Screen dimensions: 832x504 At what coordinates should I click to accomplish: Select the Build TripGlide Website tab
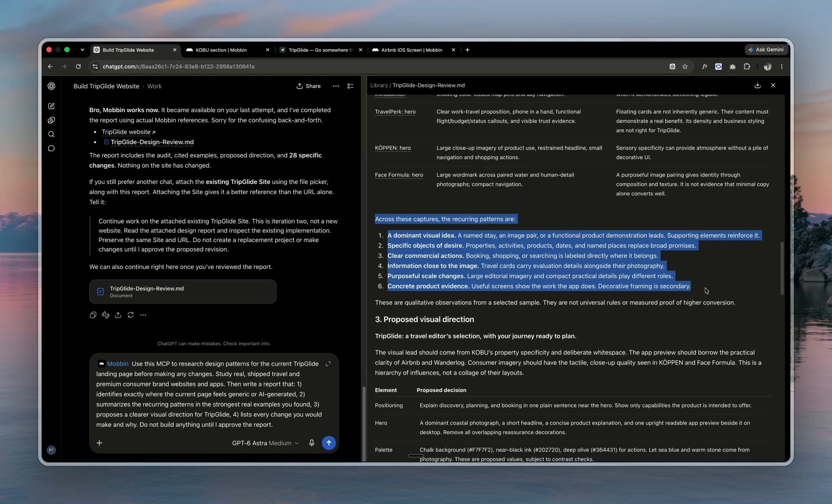(x=128, y=50)
